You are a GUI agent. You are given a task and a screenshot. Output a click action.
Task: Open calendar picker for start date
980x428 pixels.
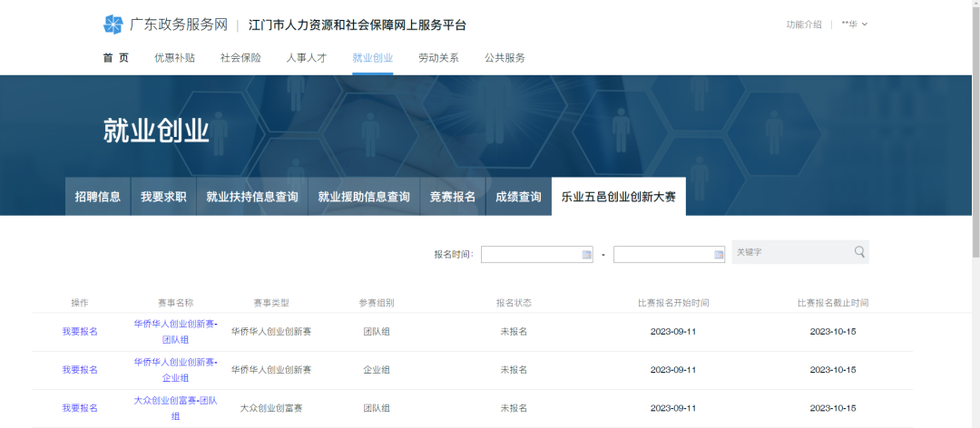pos(586,255)
